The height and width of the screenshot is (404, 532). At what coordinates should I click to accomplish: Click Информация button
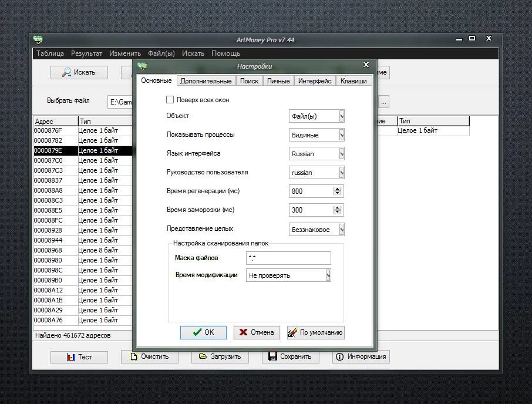click(x=361, y=356)
